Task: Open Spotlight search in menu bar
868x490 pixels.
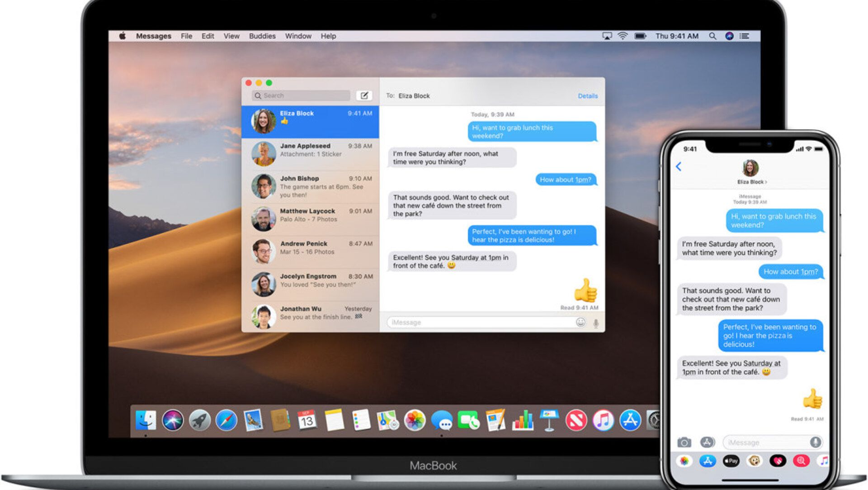Action: pos(712,36)
